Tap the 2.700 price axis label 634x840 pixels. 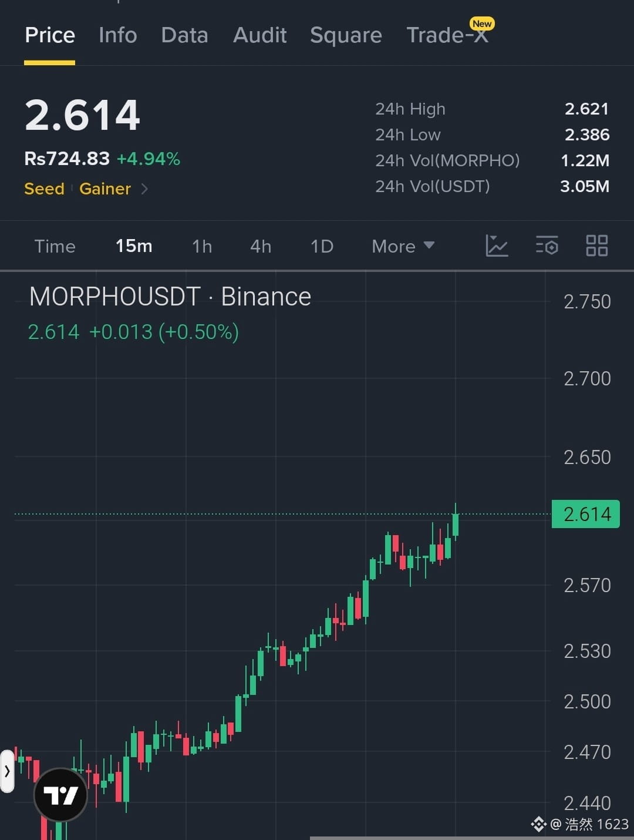587,378
